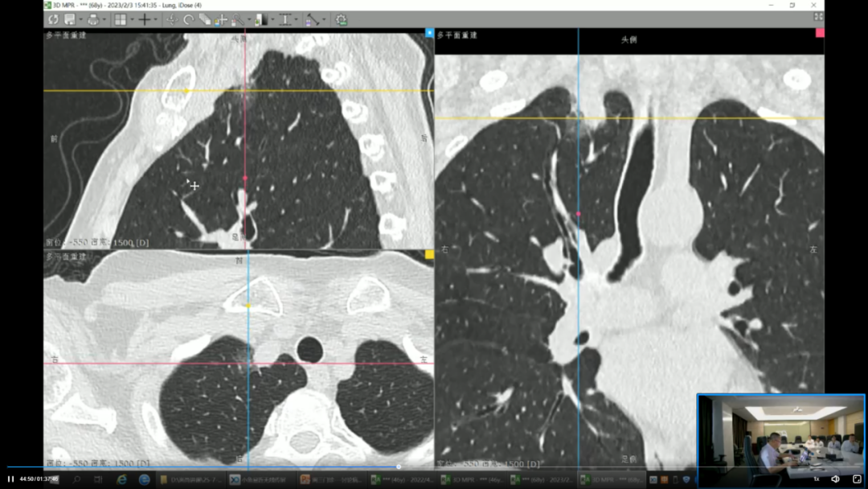This screenshot has height=489, width=868.
Task: Activate the pan/move tool
Action: point(171,19)
